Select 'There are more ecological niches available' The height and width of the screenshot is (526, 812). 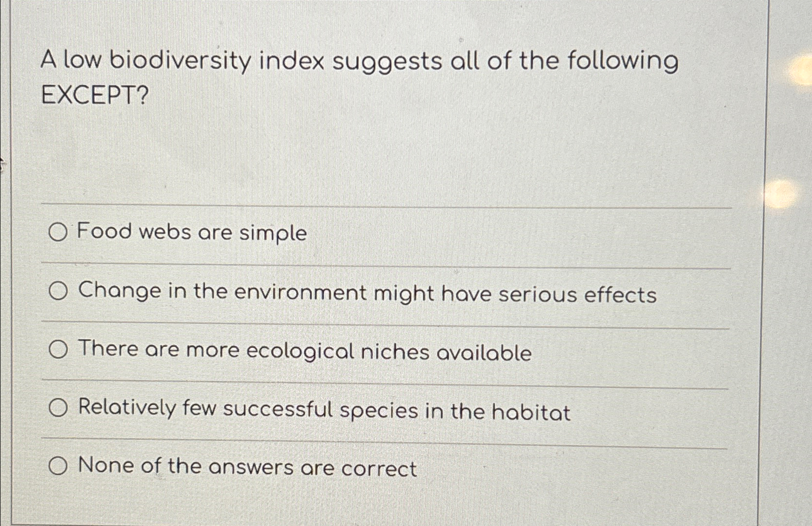click(x=59, y=349)
